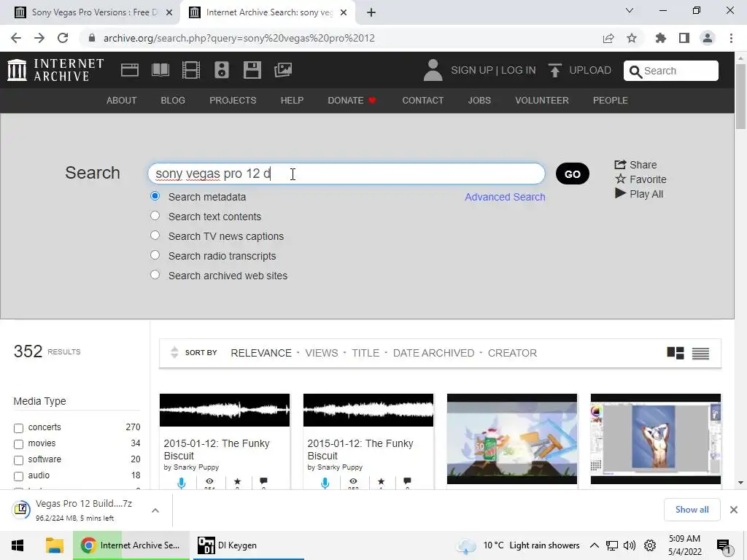Screen dimensions: 747x560
Task: Click the GO search button
Action: coord(572,174)
